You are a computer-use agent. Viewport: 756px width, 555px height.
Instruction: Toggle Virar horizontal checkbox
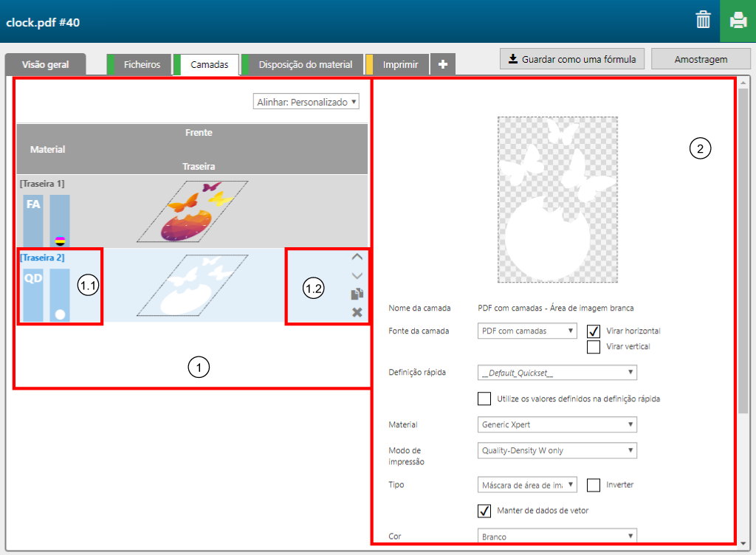tap(594, 331)
